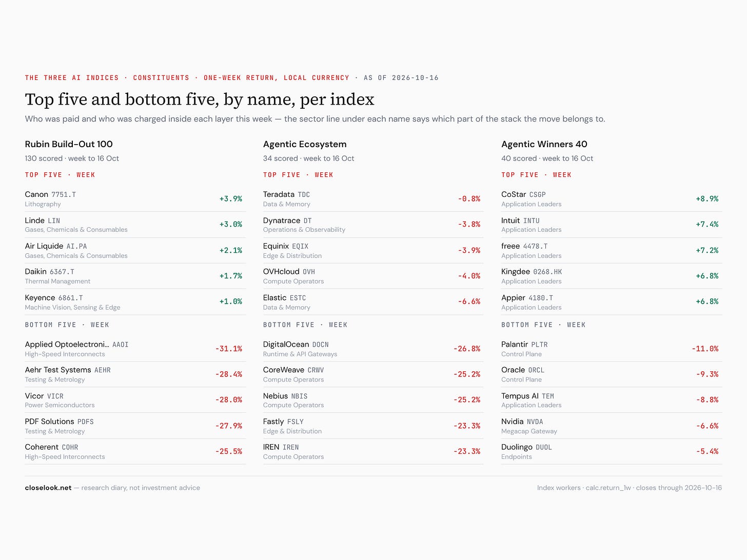This screenshot has width=747, height=560.
Task: Click the OVHcloud OVH entry
Action: coord(289,272)
